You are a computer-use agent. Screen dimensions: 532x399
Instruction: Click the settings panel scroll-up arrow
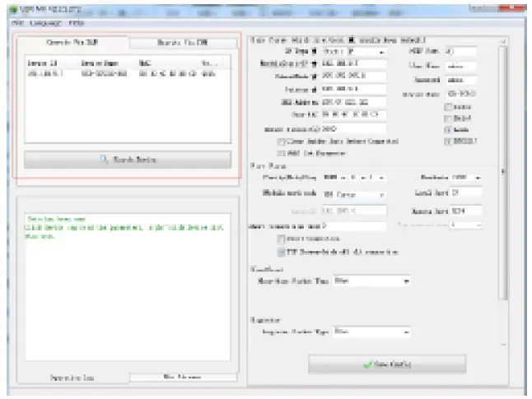503,41
